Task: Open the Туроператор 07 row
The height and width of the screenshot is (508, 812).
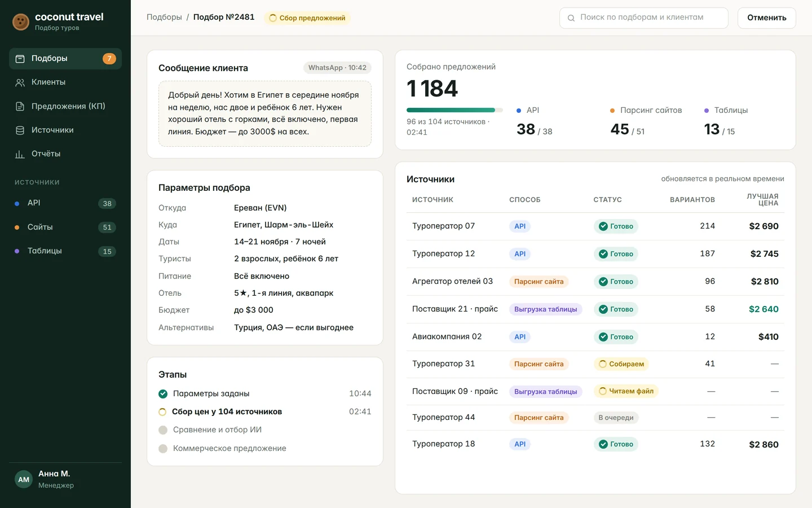Action: point(595,226)
